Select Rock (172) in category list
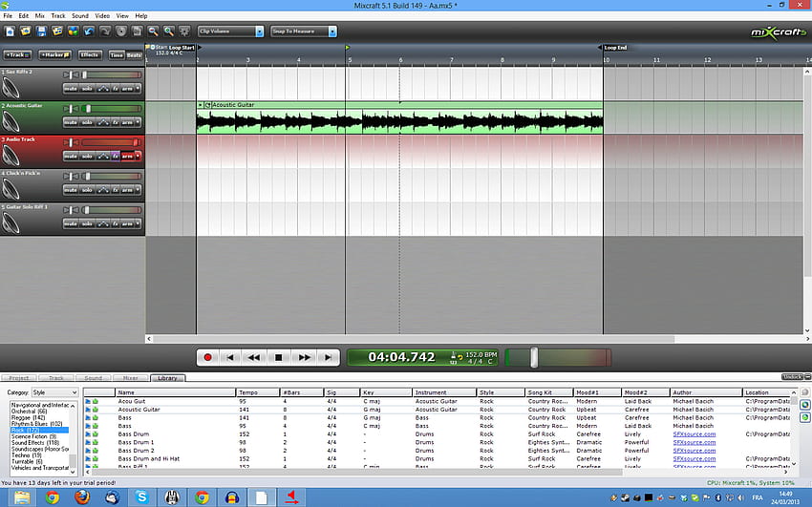This screenshot has width=812, height=507. pos(39,430)
